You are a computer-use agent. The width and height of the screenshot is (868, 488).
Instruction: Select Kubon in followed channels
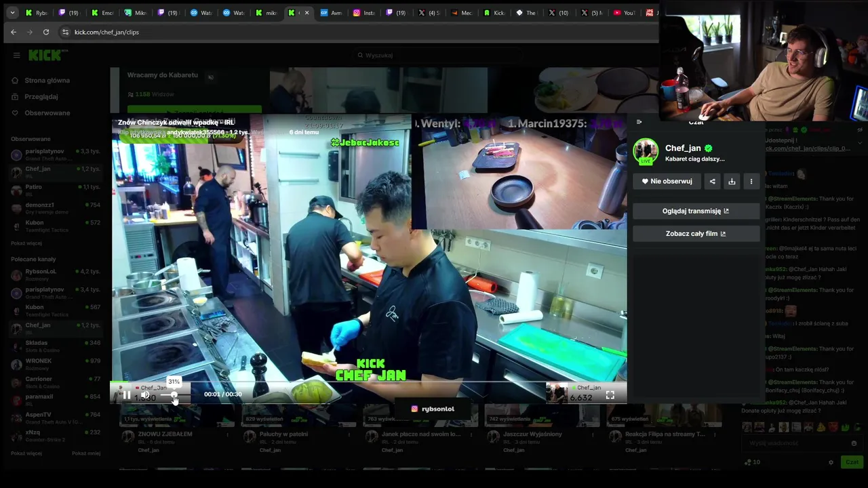coord(54,225)
